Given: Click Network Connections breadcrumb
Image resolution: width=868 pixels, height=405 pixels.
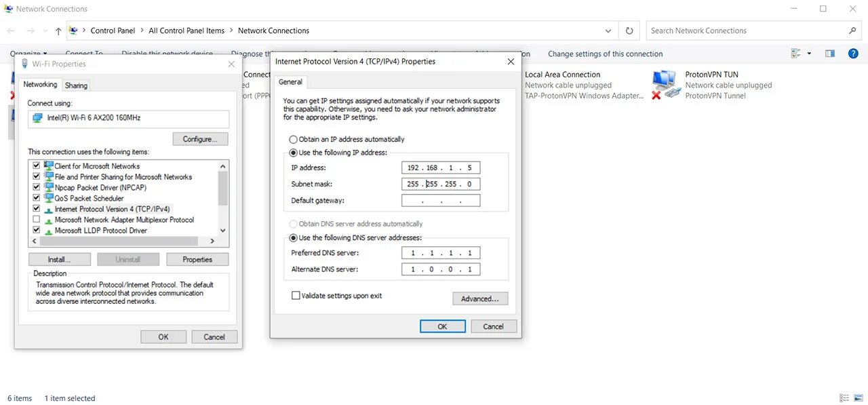Looking at the screenshot, I should pos(273,31).
